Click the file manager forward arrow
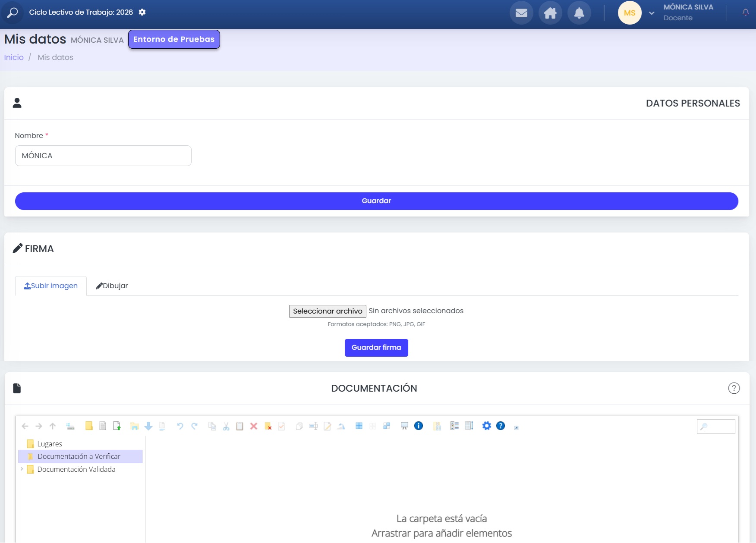756x543 pixels. pos(39,426)
